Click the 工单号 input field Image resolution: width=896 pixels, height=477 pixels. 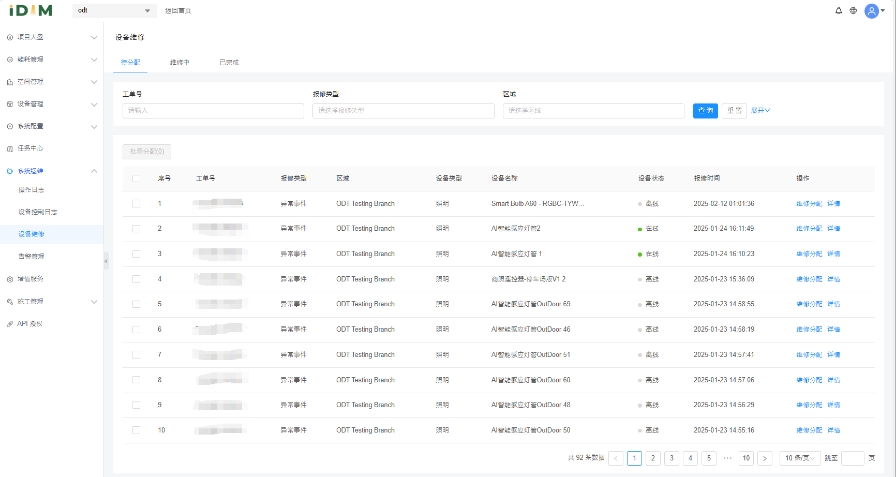point(212,111)
